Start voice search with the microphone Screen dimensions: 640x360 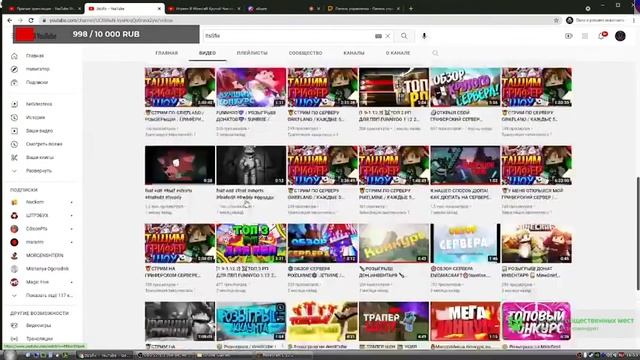coord(424,36)
